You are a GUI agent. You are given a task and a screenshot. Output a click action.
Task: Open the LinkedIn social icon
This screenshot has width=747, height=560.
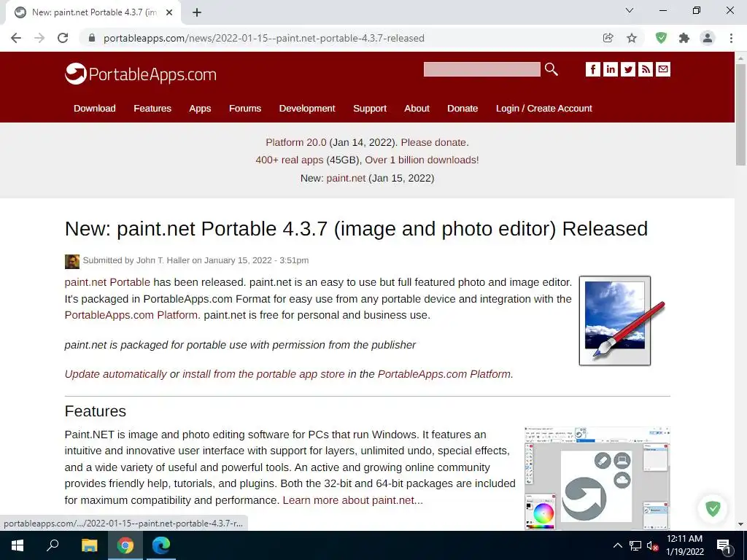coord(611,69)
